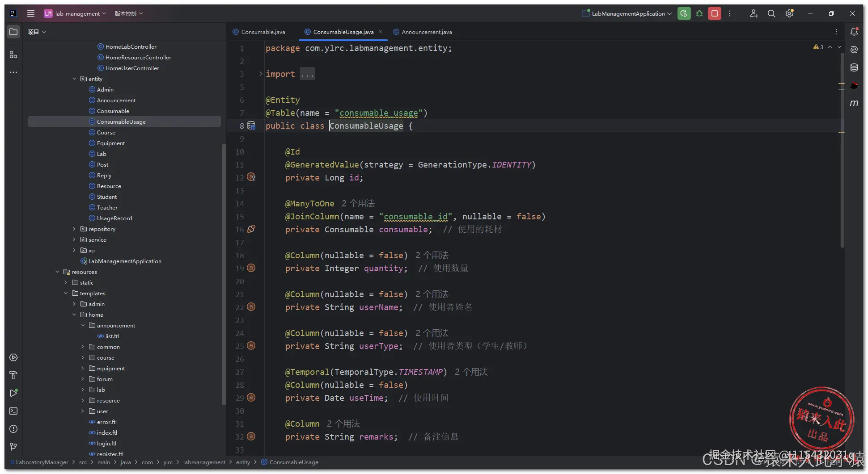Open the Run tool window
The image size is (868, 474).
pyautogui.click(x=13, y=393)
